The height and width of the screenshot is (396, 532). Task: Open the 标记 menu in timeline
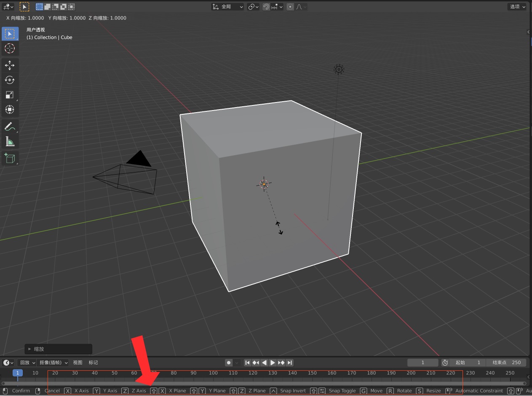93,363
